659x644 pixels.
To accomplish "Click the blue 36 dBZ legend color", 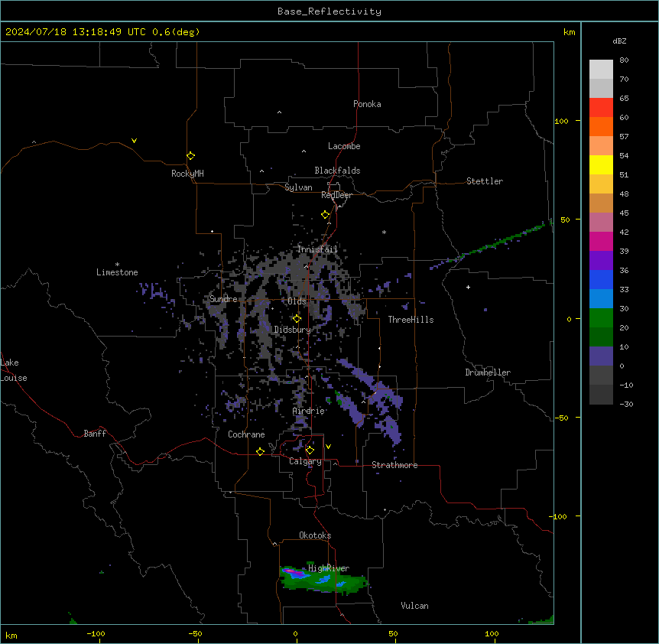I will pyautogui.click(x=601, y=279).
